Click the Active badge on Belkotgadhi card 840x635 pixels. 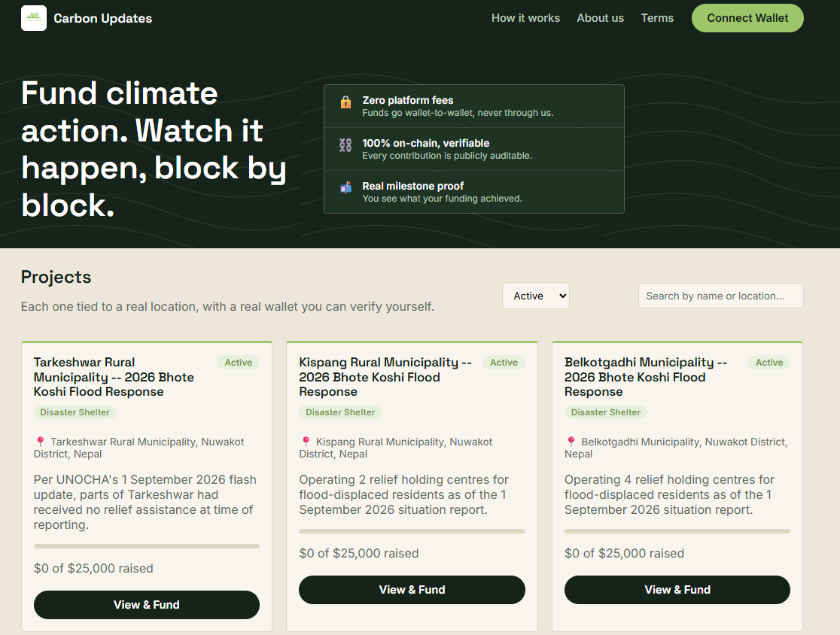click(x=769, y=363)
